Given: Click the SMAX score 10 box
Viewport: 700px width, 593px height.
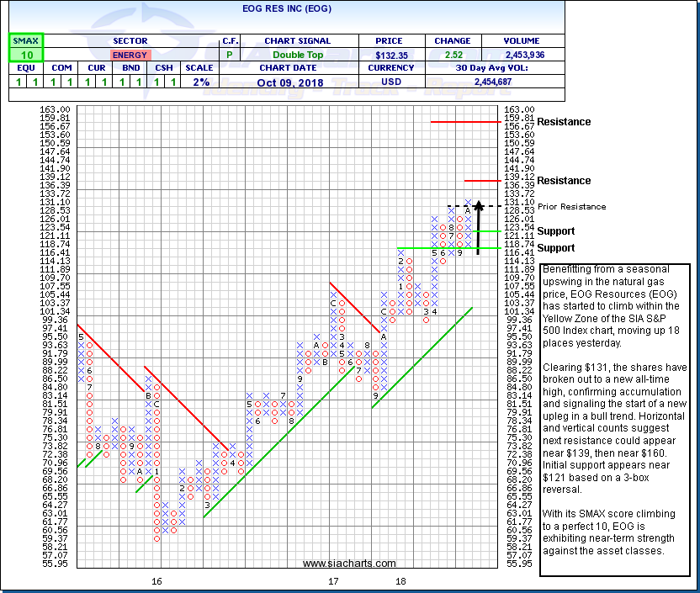Looking at the screenshot, I should click(x=25, y=54).
